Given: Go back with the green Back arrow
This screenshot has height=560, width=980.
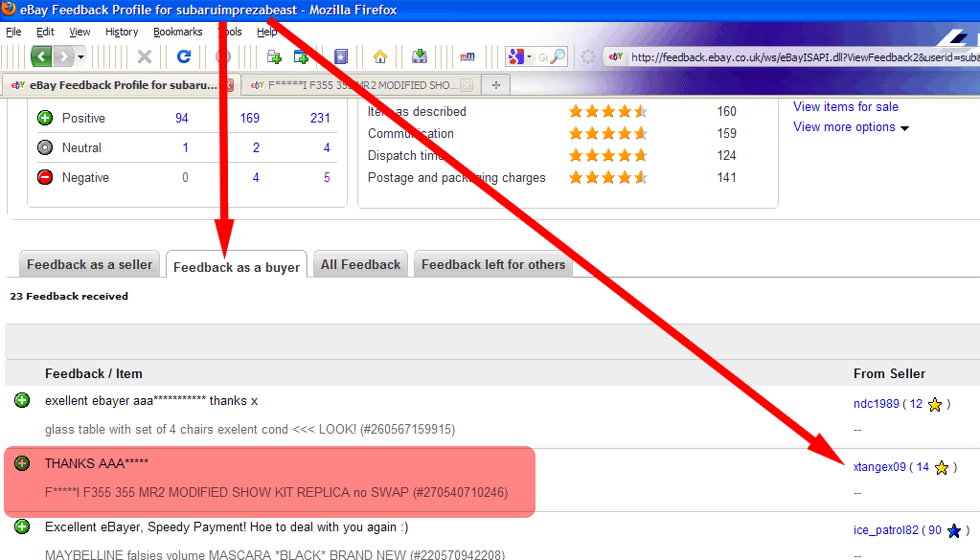Looking at the screenshot, I should (x=41, y=56).
